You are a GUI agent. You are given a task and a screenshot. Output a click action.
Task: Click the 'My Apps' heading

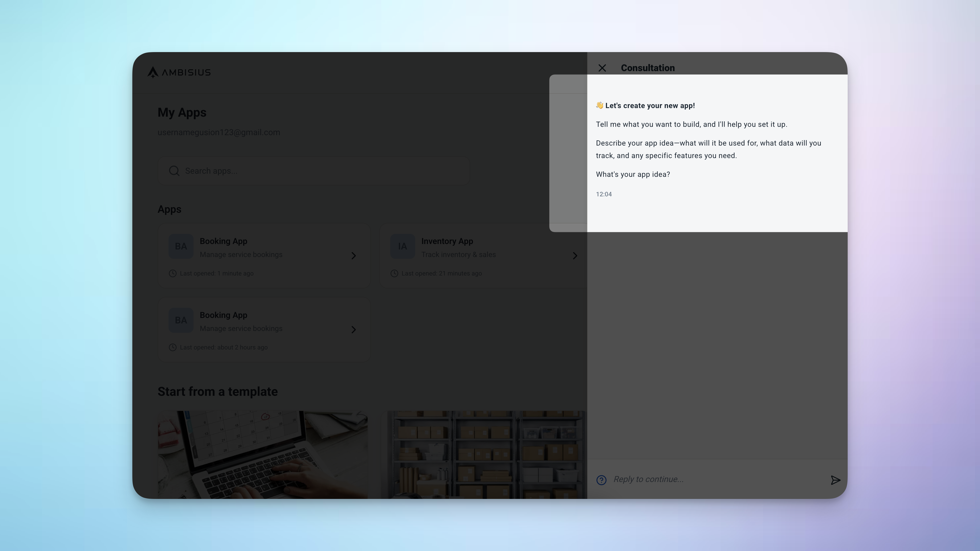point(182,112)
